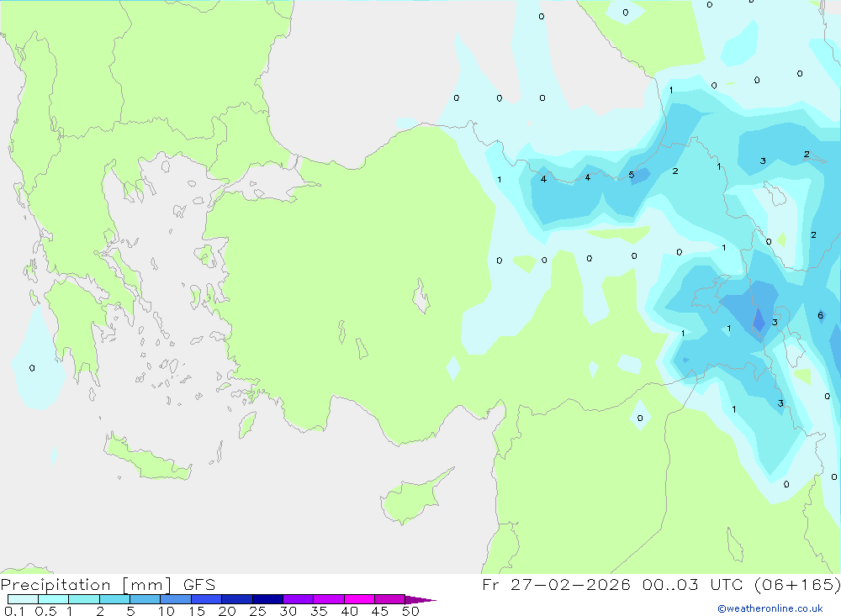
Task: Click the precipitation value "5" on the map
Action: coord(632,175)
